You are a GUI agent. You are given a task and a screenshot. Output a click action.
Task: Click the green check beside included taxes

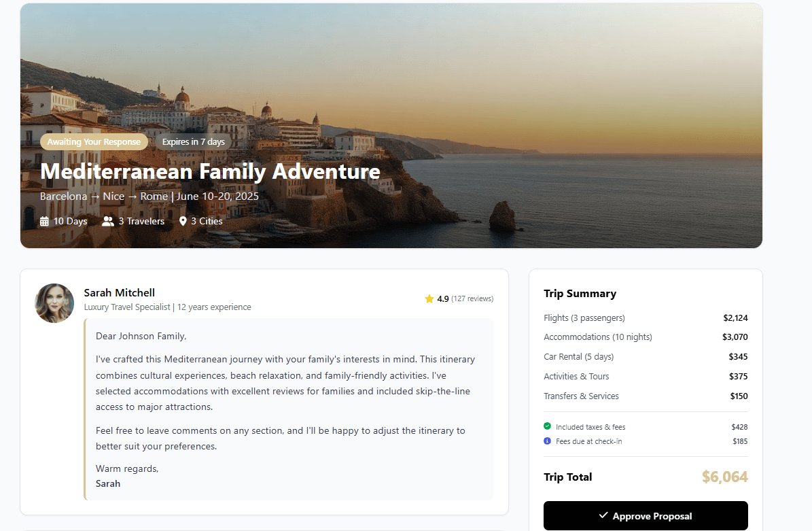[548, 426]
